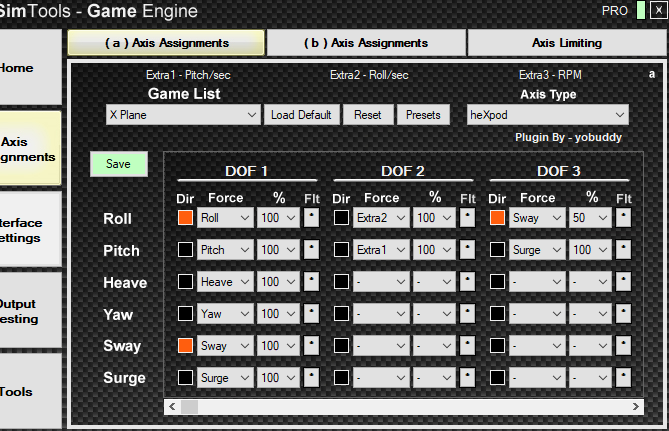The height and width of the screenshot is (431, 669).
Task: Click the Load Default button
Action: 301,115
